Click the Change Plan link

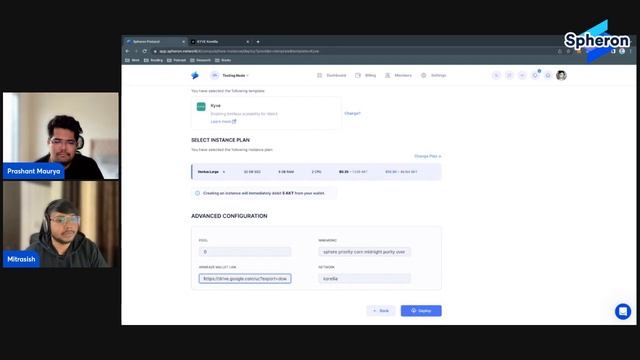(x=428, y=156)
